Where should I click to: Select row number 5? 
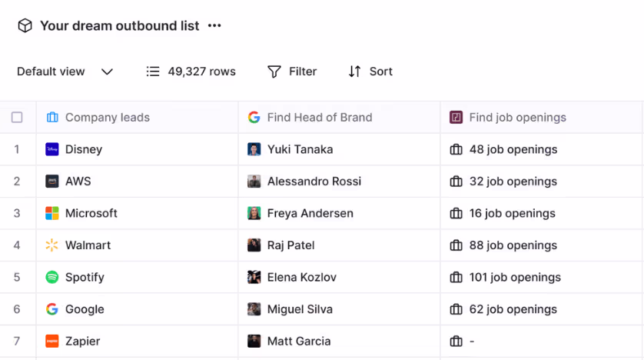click(17, 278)
